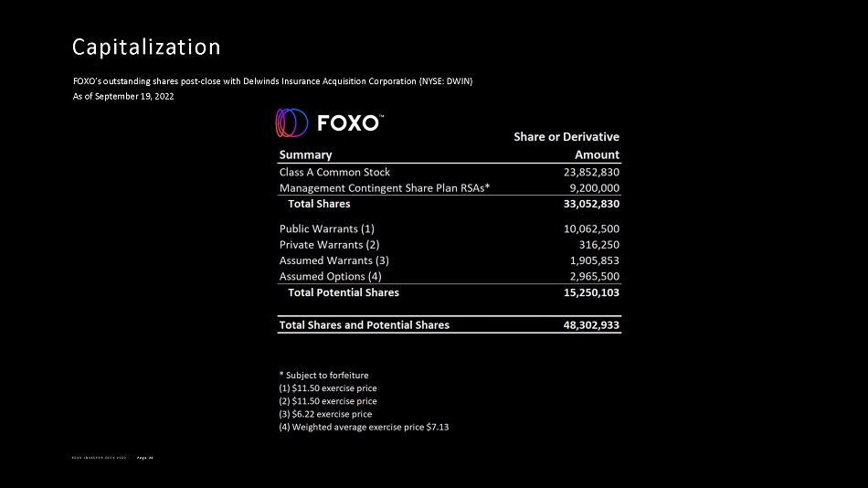Select the grand total 48,302,933

[591, 325]
